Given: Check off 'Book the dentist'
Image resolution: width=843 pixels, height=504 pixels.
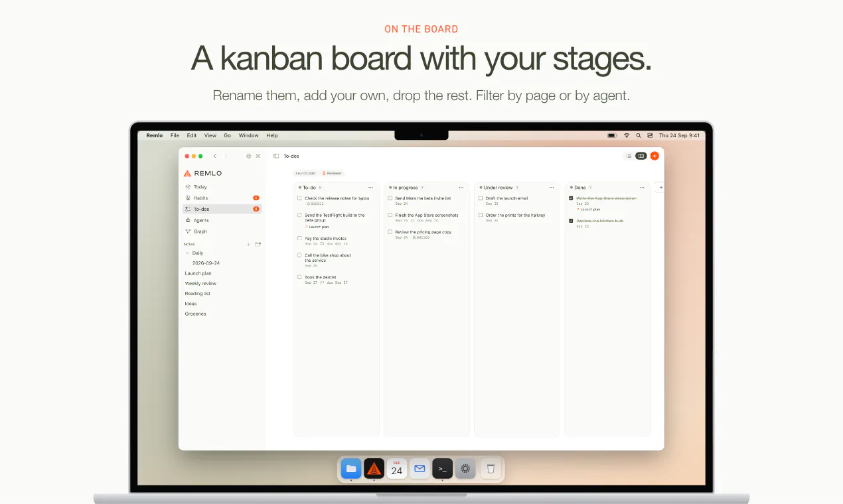Looking at the screenshot, I should (x=299, y=277).
